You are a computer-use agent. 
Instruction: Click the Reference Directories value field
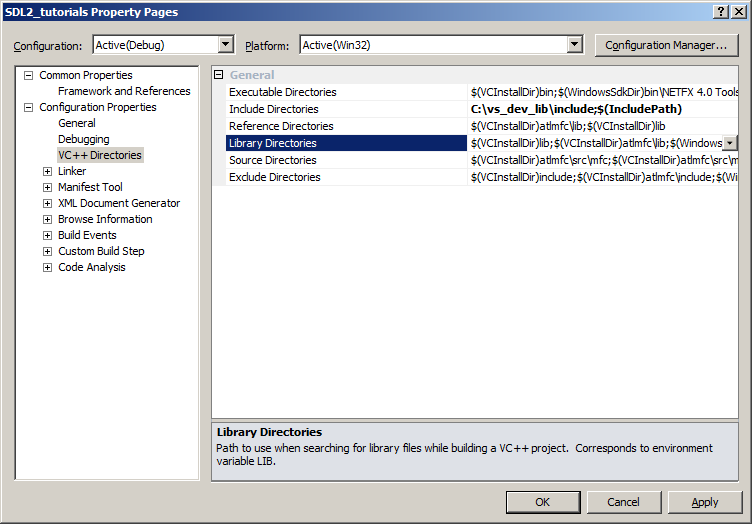(x=603, y=126)
